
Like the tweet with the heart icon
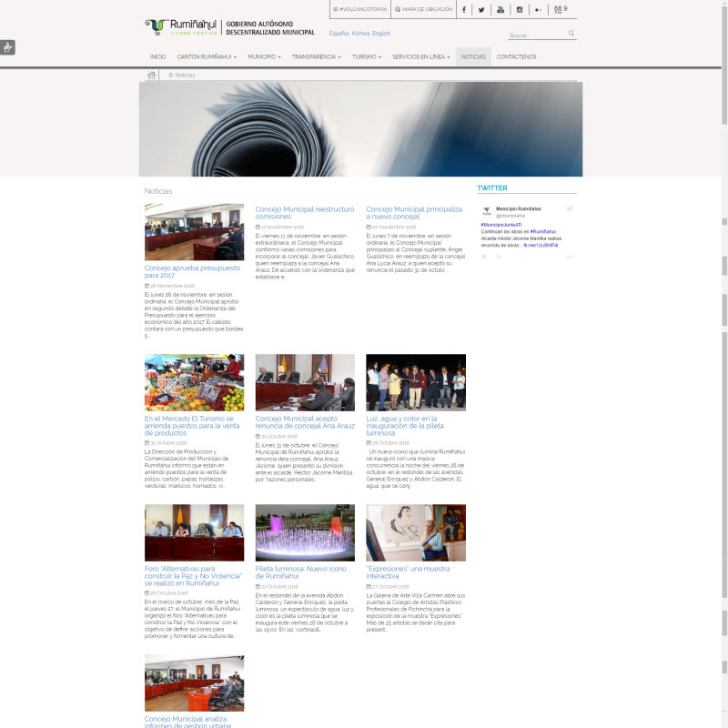pos(484,257)
